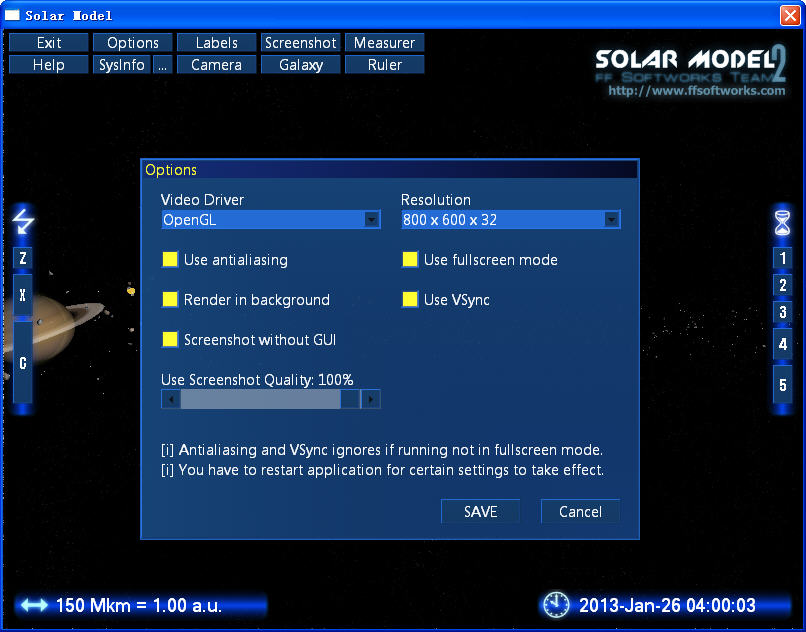Click the screenshot quality slider track
This screenshot has height=632, width=806.
pyautogui.click(x=270, y=399)
